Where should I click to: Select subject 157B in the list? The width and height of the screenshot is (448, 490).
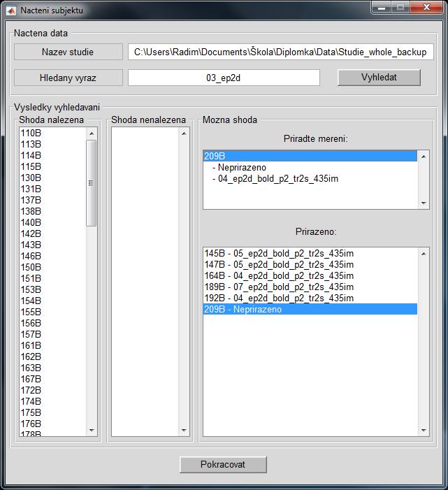pos(52,334)
